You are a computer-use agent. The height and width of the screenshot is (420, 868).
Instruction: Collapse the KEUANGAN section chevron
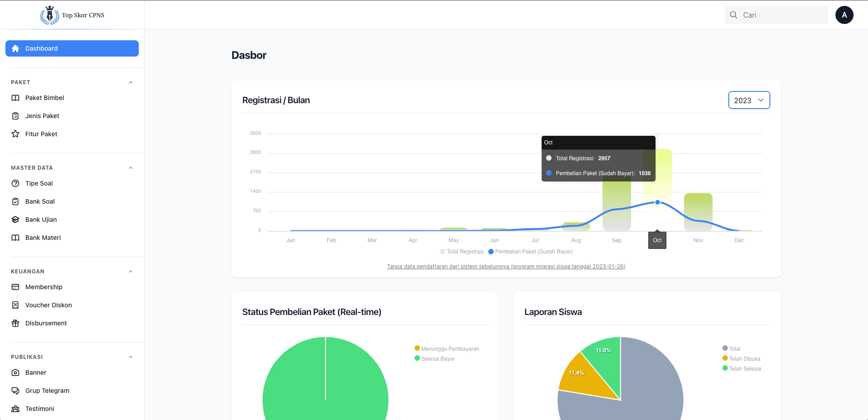[131, 272]
